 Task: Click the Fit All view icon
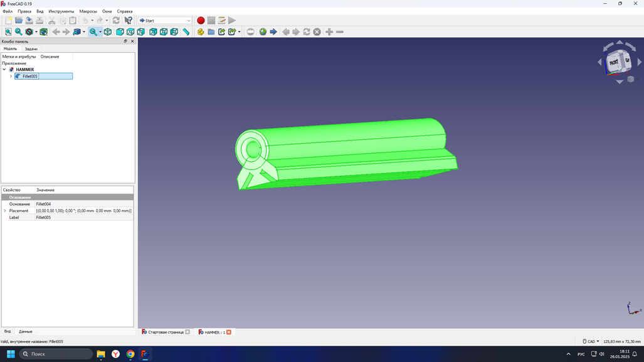tap(8, 32)
